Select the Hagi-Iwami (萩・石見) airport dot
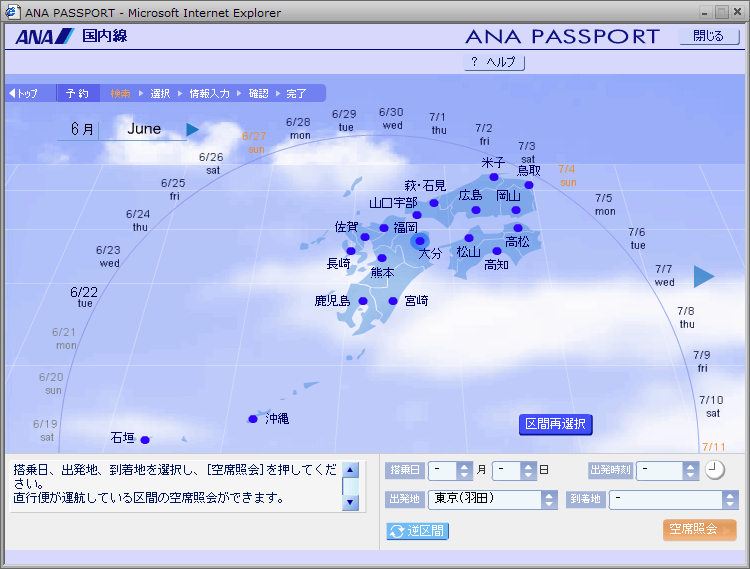750x569 pixels. pyautogui.click(x=434, y=203)
